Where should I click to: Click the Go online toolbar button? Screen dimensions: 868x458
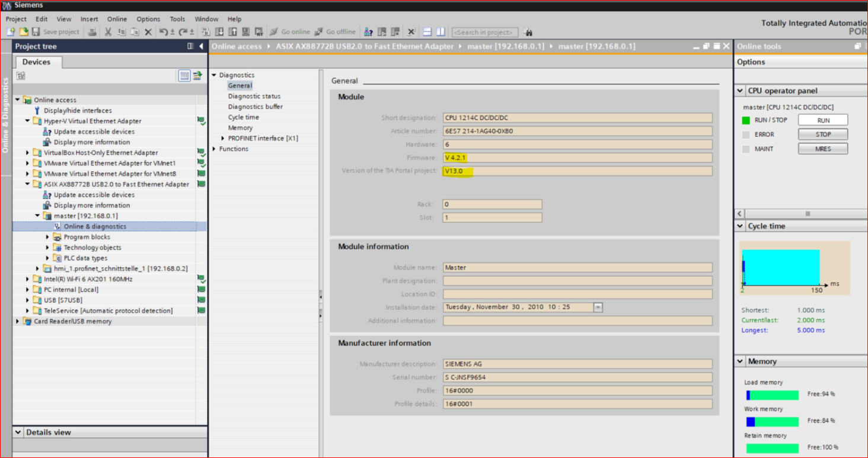point(290,32)
